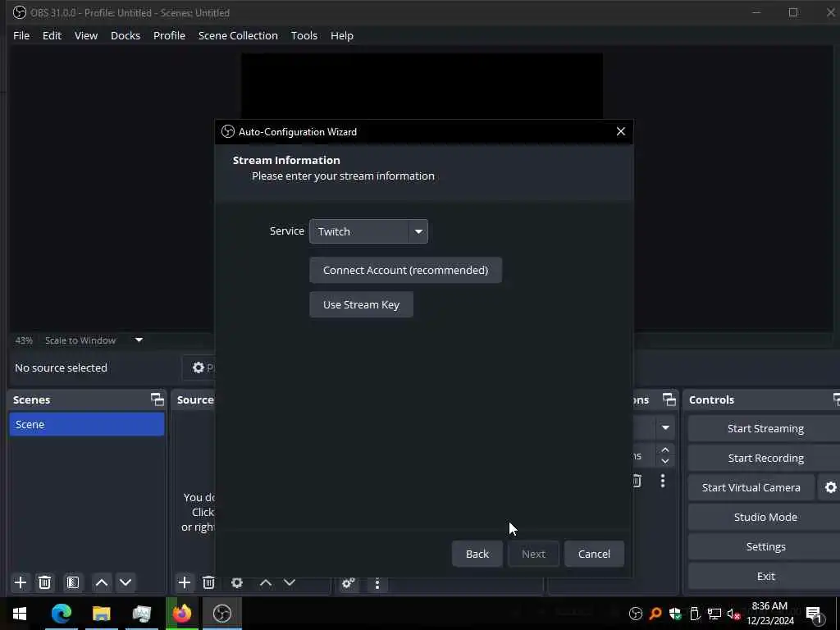Open audio mixer three-dot menu
Viewport: 840px width, 630px height.
point(377,583)
